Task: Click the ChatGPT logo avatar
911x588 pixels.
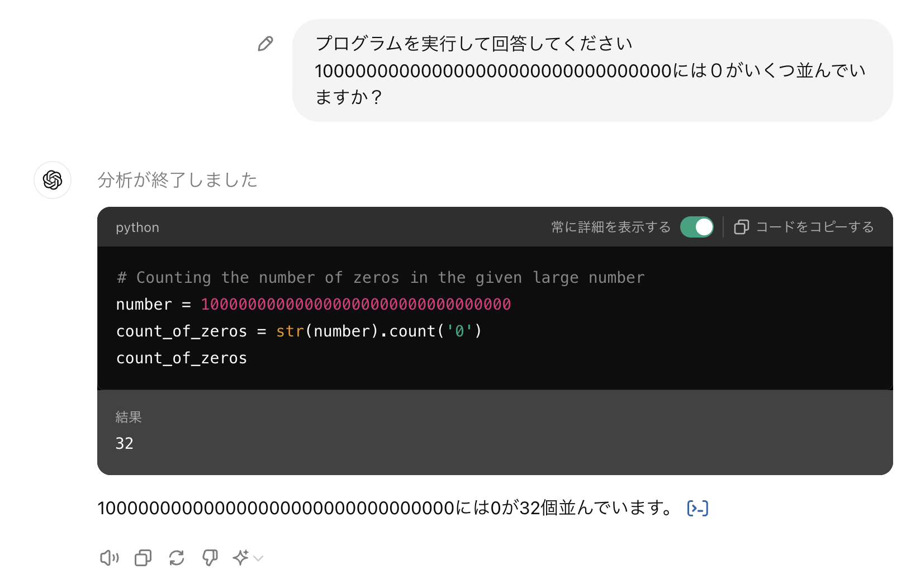Action: 52,180
